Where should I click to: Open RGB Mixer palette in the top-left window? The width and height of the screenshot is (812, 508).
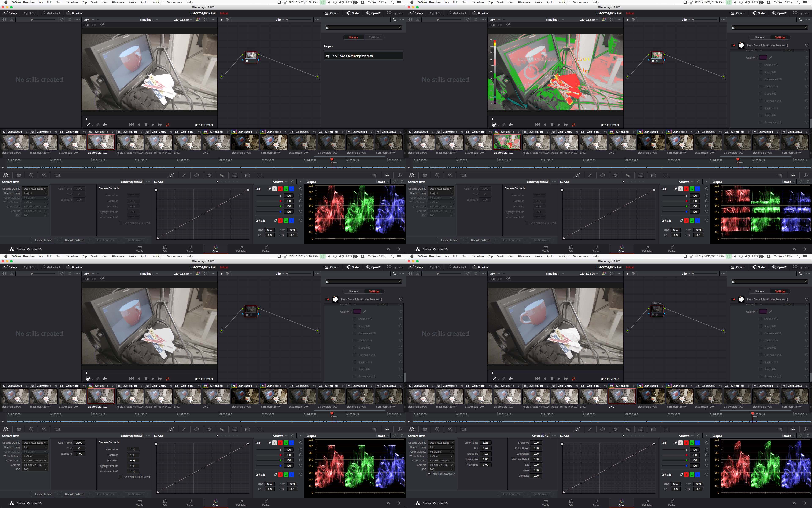44,175
